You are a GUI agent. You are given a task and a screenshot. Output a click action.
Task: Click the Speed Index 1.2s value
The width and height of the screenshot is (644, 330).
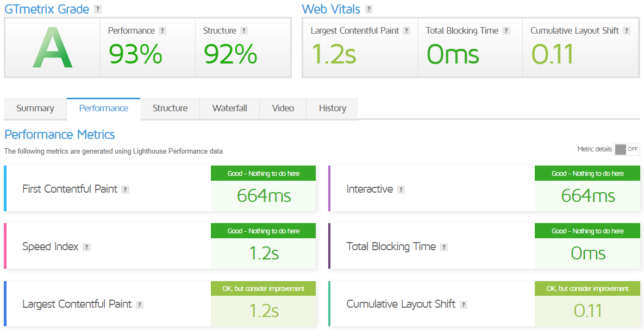264,253
